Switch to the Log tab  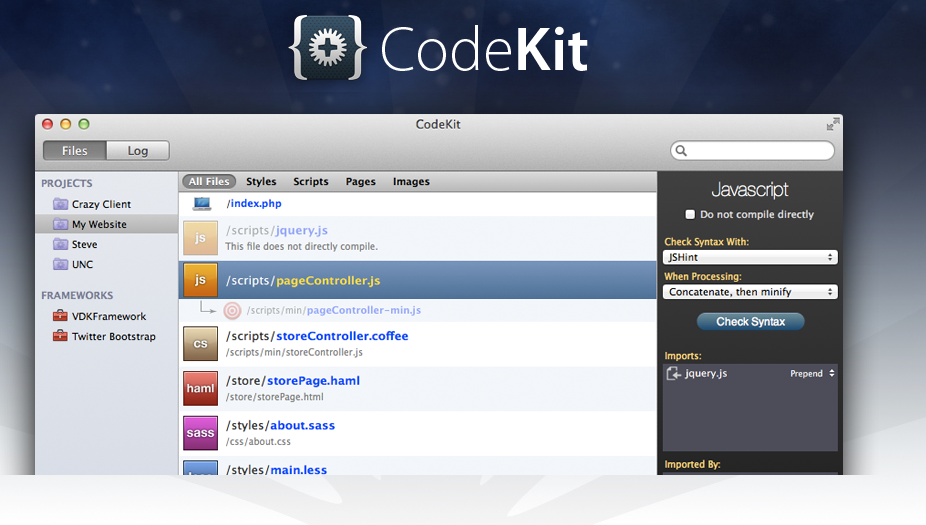tap(138, 151)
